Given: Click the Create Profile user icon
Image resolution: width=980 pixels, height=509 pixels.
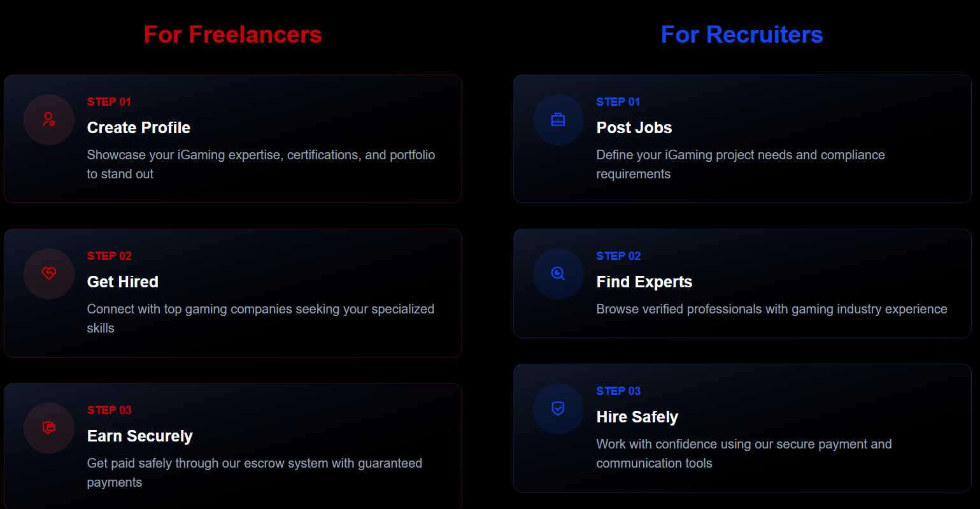Looking at the screenshot, I should [x=49, y=120].
